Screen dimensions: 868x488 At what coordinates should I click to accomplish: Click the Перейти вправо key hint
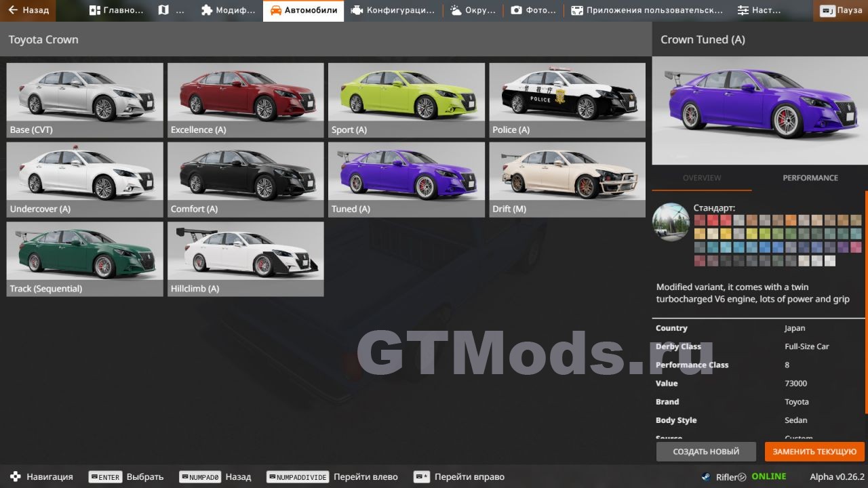[x=459, y=476]
